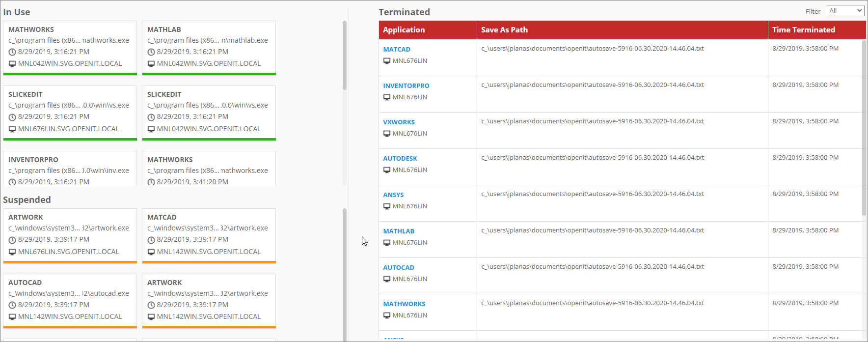Click the terminated time in the MATCAD row
868x342 pixels.
(x=805, y=49)
